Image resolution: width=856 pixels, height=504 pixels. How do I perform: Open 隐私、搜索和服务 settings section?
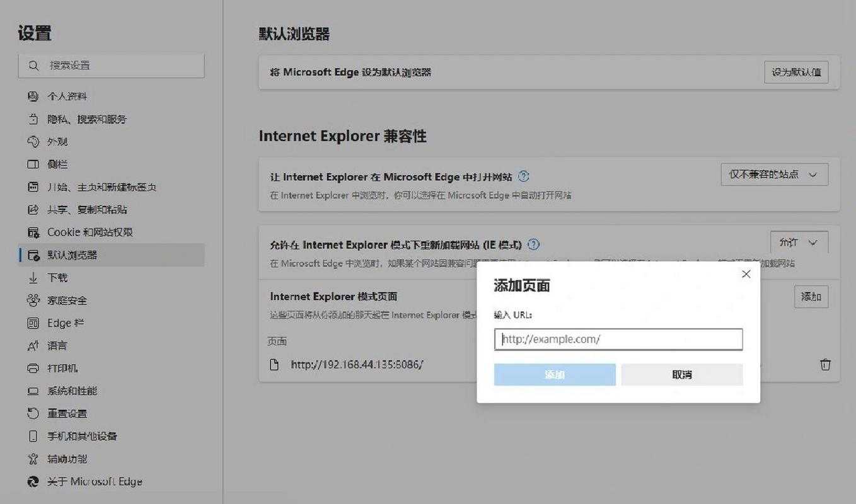coord(112,119)
